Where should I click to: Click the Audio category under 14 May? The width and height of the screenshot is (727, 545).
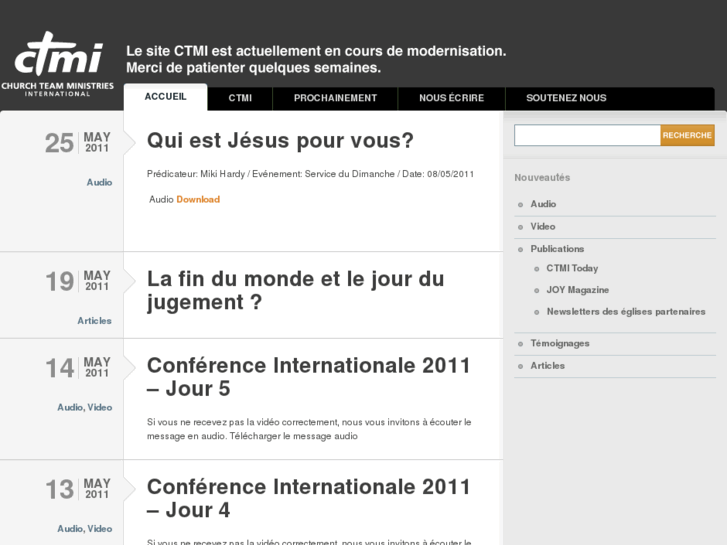[70, 407]
